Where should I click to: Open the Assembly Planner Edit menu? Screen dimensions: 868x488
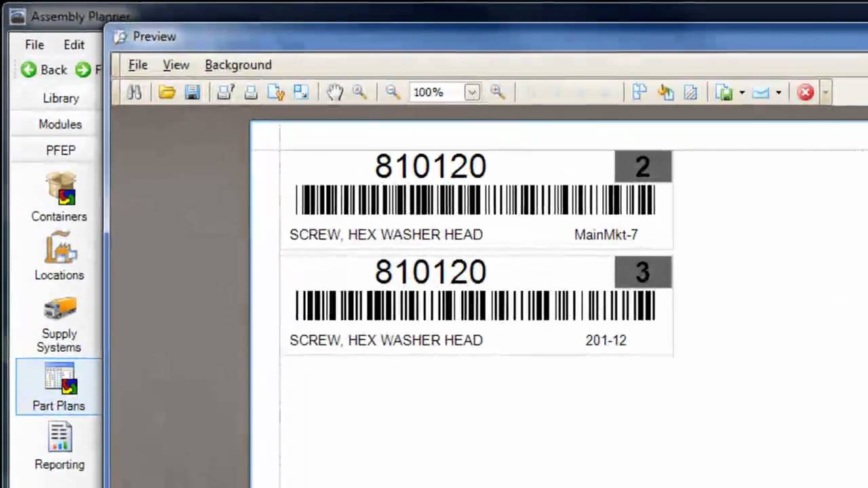[x=75, y=45]
